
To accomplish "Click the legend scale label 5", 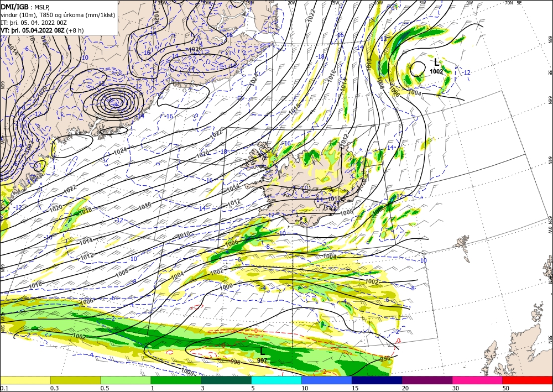I will (253, 388).
